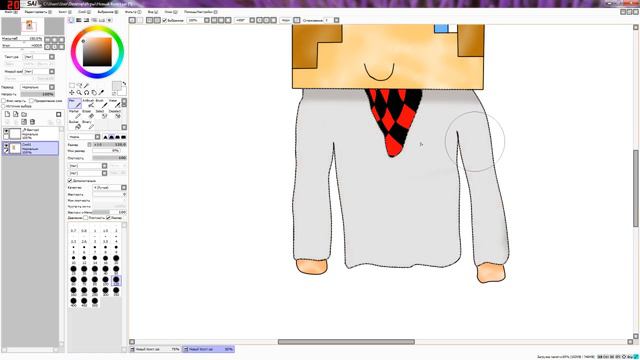Activate the eyedropper color picker tool
640x360 pixels.
pyautogui.click(x=101, y=93)
